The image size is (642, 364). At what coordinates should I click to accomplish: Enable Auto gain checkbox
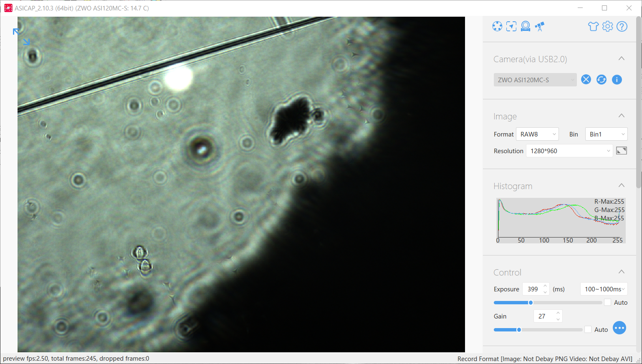[x=588, y=329]
